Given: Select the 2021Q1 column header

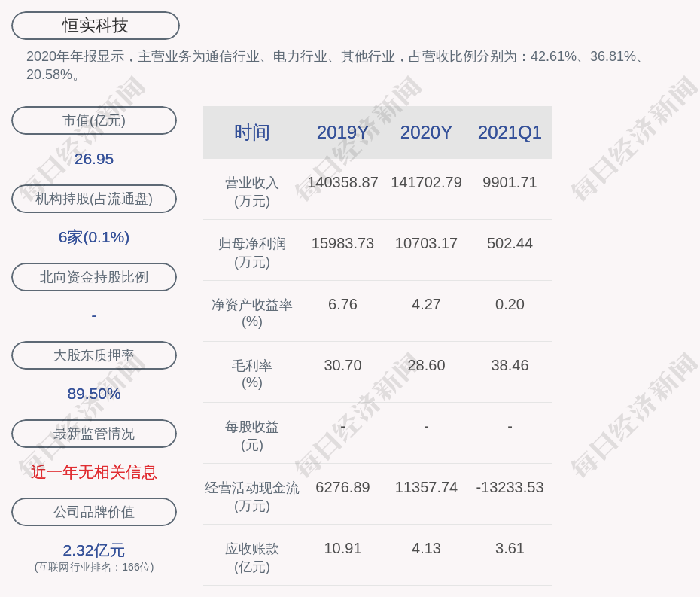Looking at the screenshot, I should [x=510, y=132].
